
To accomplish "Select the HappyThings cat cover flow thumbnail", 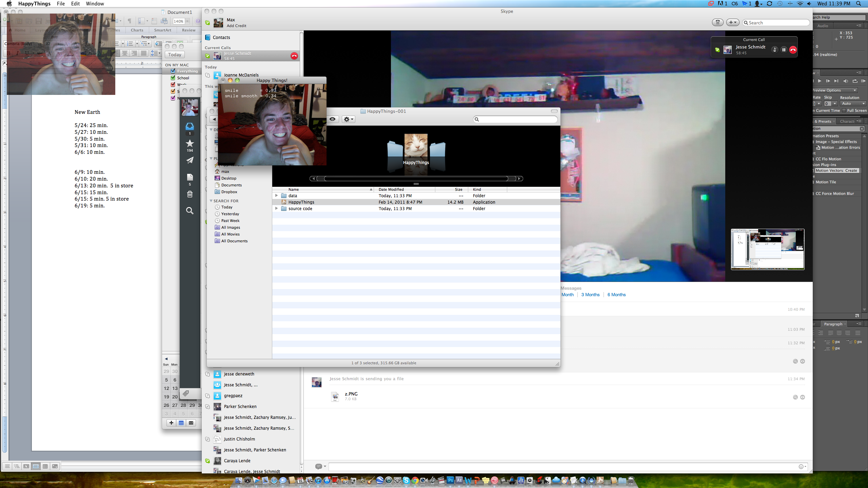I will pos(416,145).
